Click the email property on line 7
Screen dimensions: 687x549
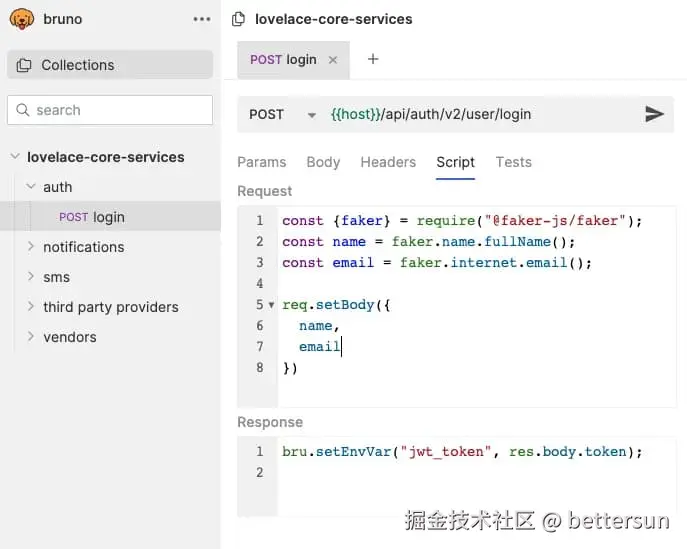319,347
